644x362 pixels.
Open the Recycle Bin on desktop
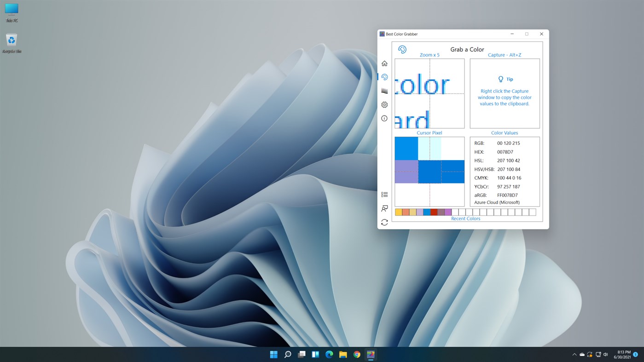click(11, 40)
